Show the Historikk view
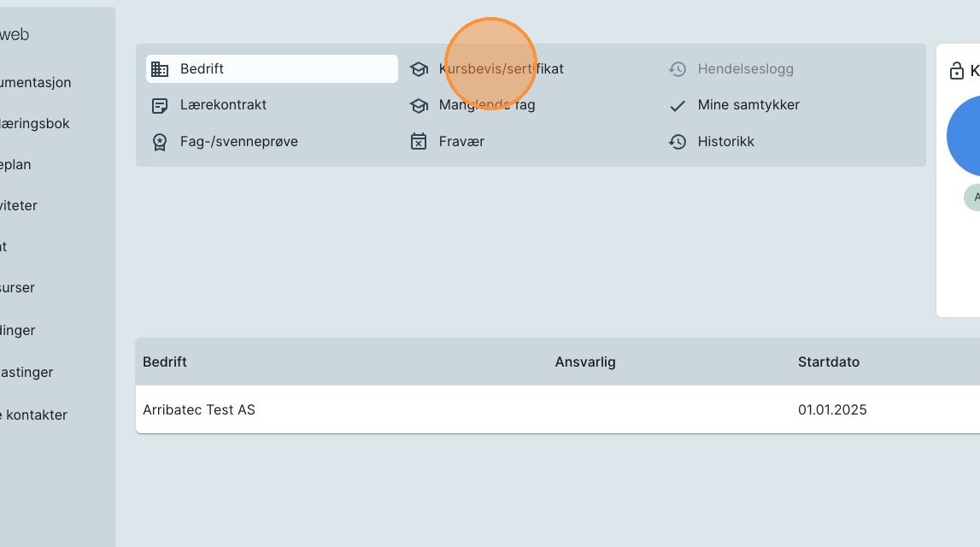 click(x=725, y=142)
